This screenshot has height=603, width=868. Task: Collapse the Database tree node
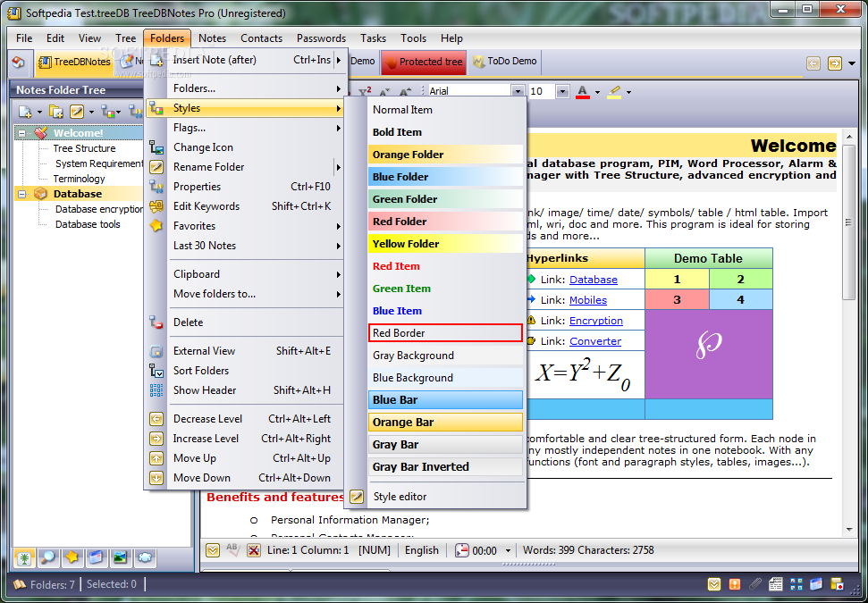(x=21, y=194)
